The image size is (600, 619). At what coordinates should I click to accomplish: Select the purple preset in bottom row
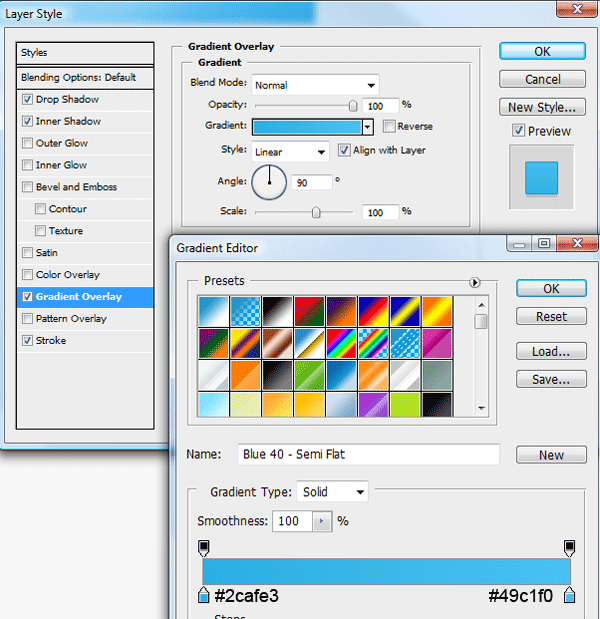click(x=373, y=405)
